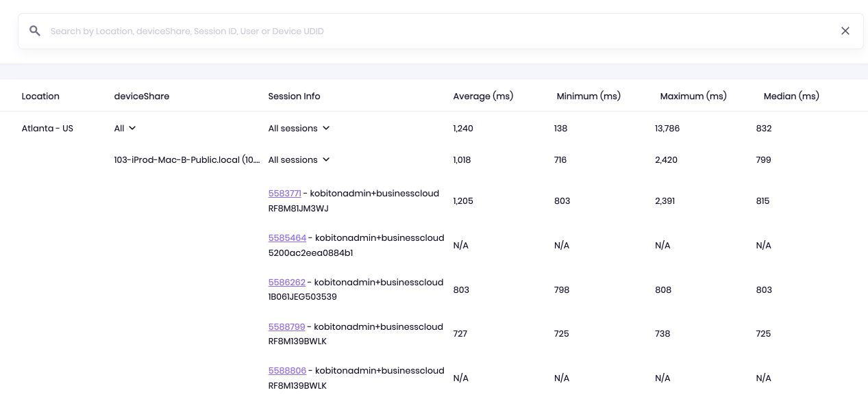Image resolution: width=868 pixels, height=414 pixels.
Task: Focus the Search by Location input field
Action: click(438, 31)
